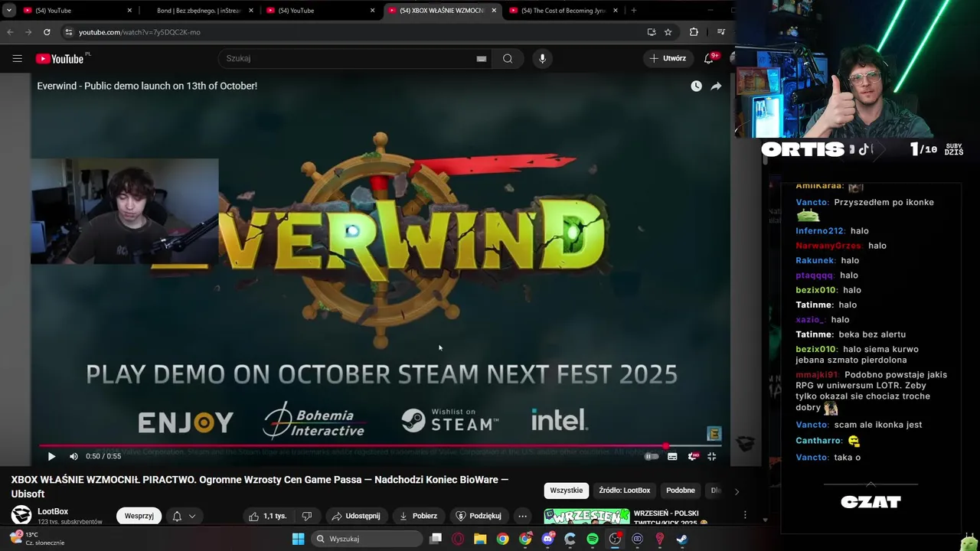Select the Źródło: LootBox chip
Screen dimensions: 980x551
click(x=625, y=491)
